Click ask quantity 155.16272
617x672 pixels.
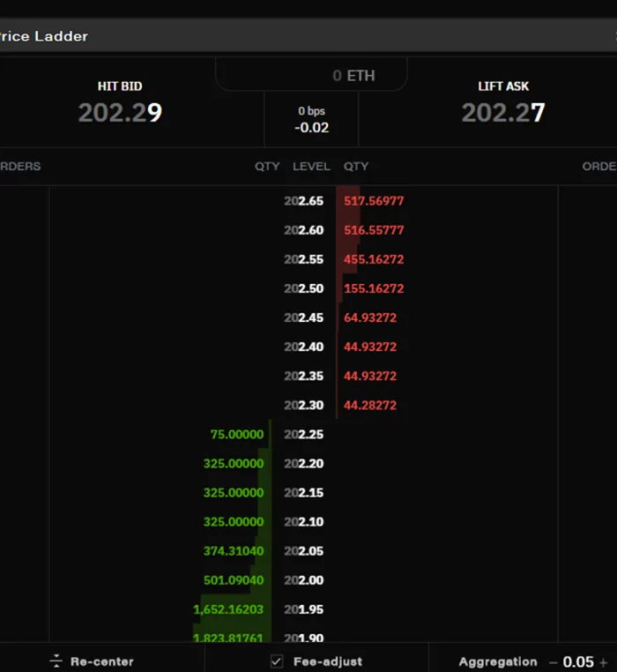(374, 288)
